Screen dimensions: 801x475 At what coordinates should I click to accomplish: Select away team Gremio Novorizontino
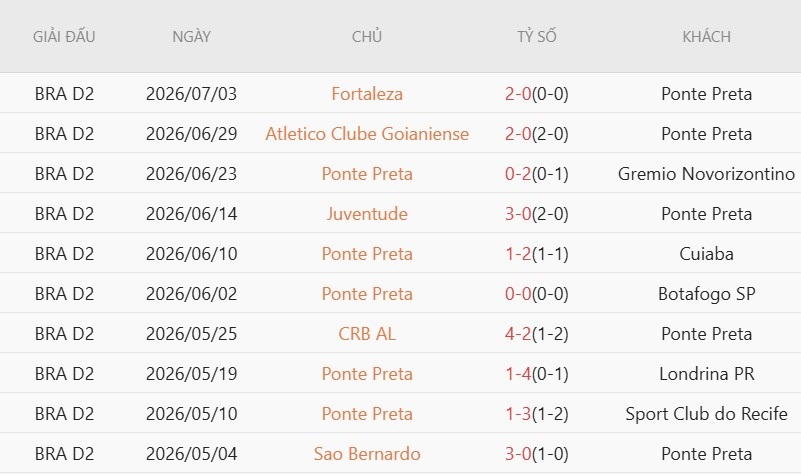(x=706, y=174)
